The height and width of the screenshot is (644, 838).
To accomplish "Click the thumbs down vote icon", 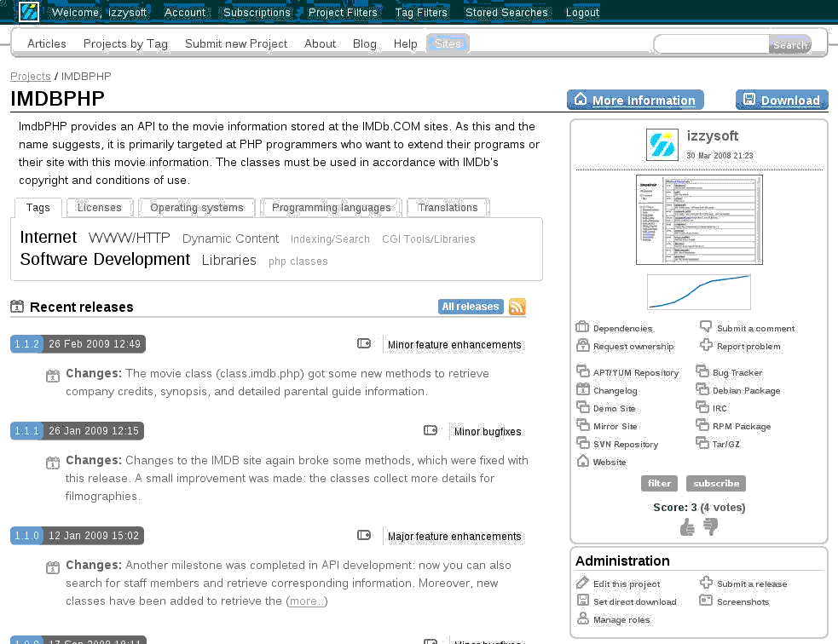I will coord(710,527).
